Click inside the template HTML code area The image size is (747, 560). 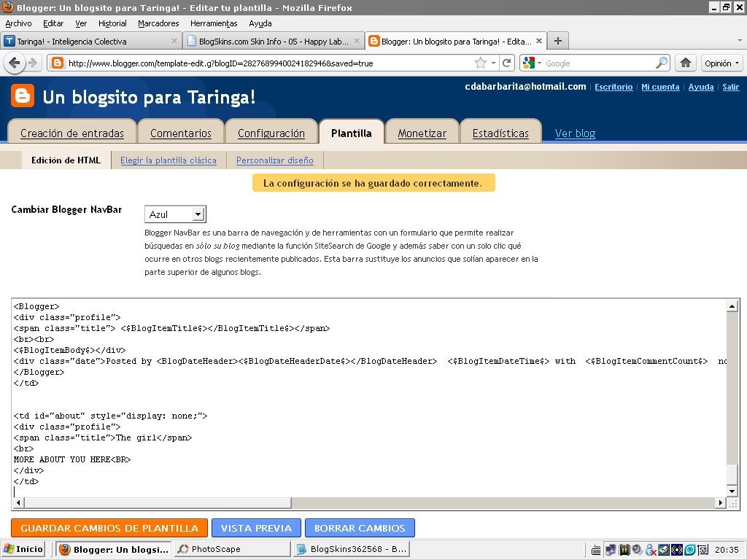(369, 398)
